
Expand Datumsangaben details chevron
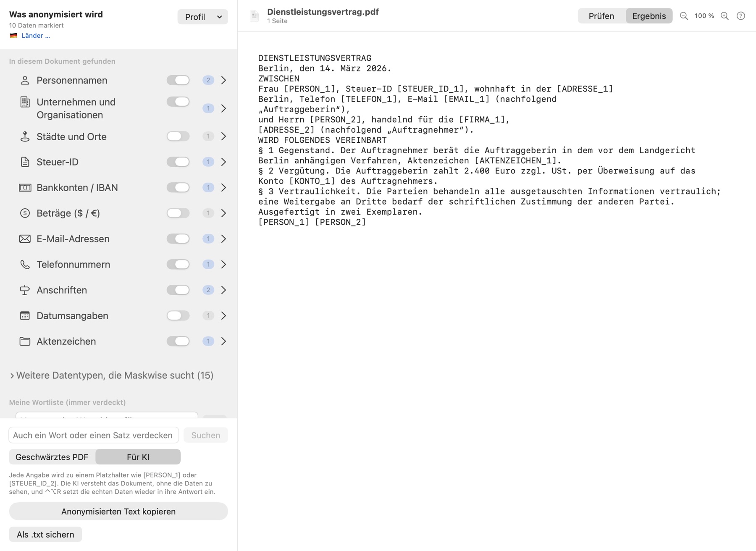[223, 316]
